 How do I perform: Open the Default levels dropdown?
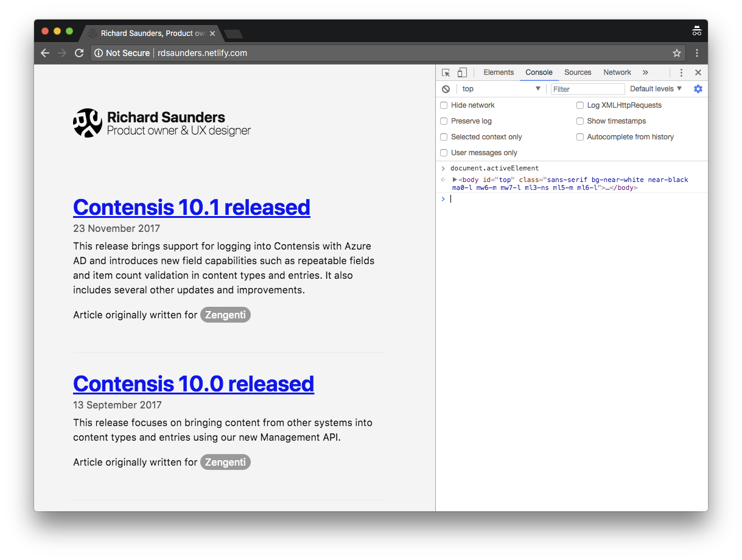point(656,89)
